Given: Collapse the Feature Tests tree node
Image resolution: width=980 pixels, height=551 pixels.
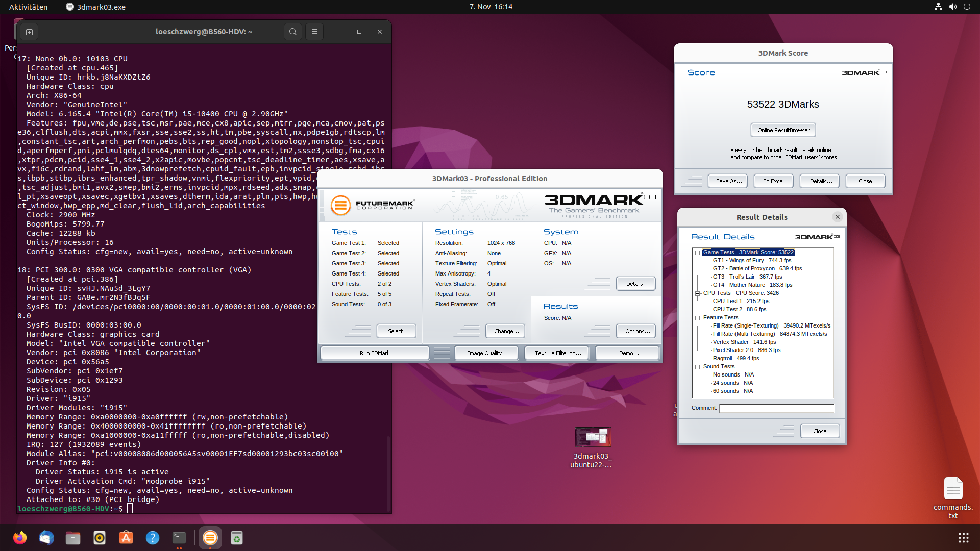Looking at the screenshot, I should (x=697, y=318).
